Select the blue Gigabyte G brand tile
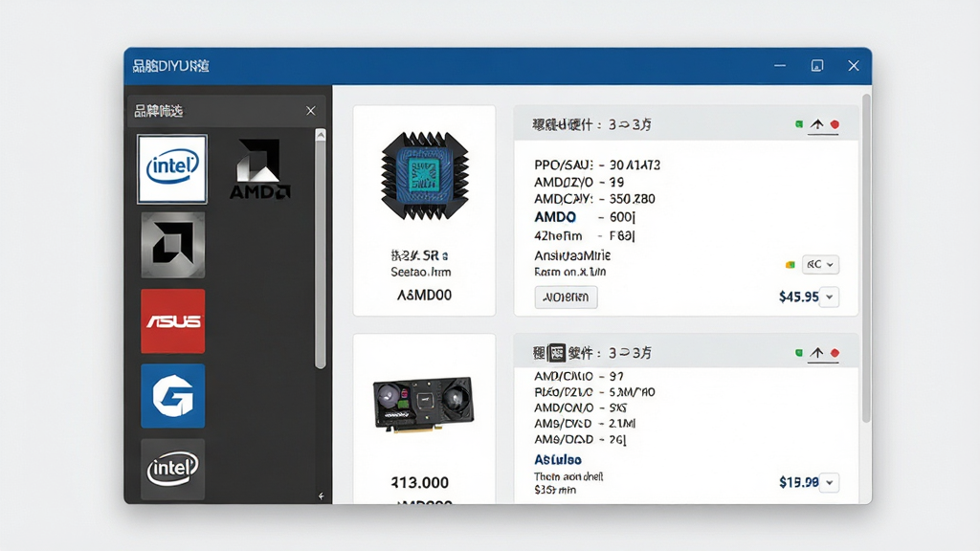Image resolution: width=980 pixels, height=551 pixels. click(172, 396)
